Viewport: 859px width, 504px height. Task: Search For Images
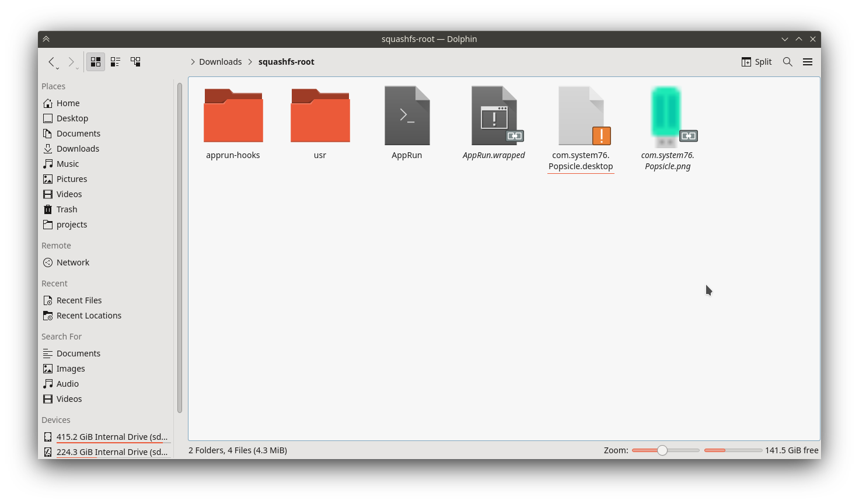(107, 369)
